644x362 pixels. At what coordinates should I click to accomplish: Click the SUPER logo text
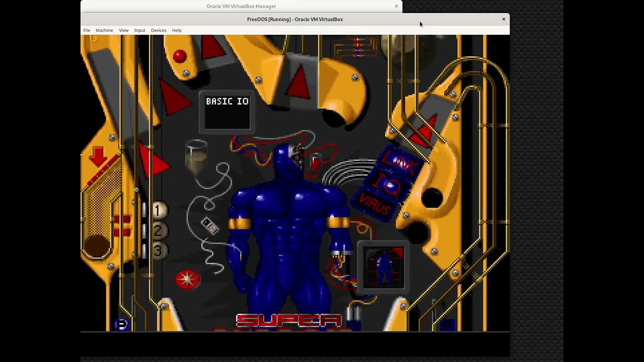[x=289, y=320]
